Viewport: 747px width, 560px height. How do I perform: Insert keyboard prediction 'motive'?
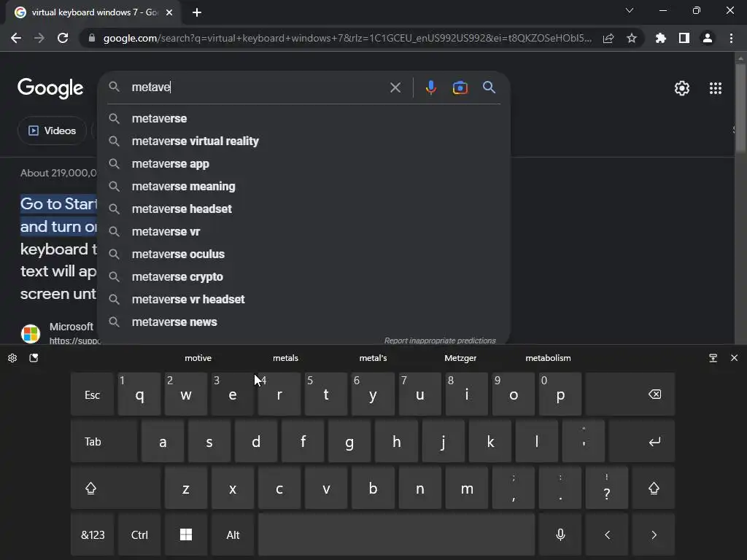click(198, 358)
